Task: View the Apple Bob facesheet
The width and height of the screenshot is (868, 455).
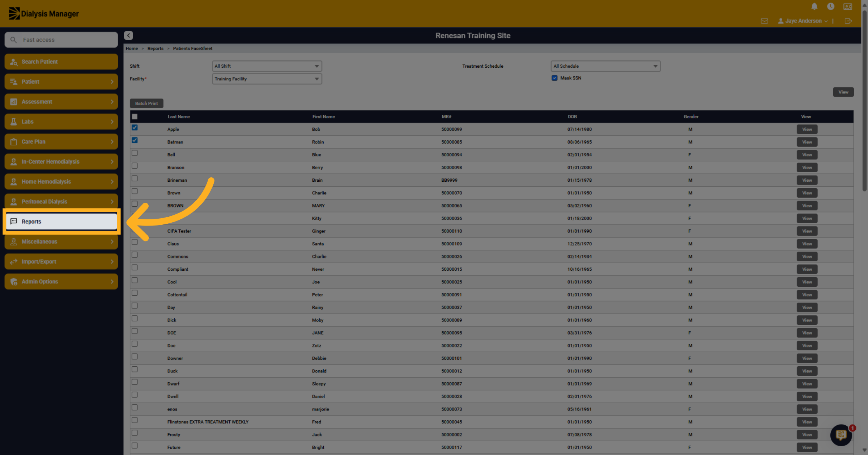Action: [x=807, y=129]
